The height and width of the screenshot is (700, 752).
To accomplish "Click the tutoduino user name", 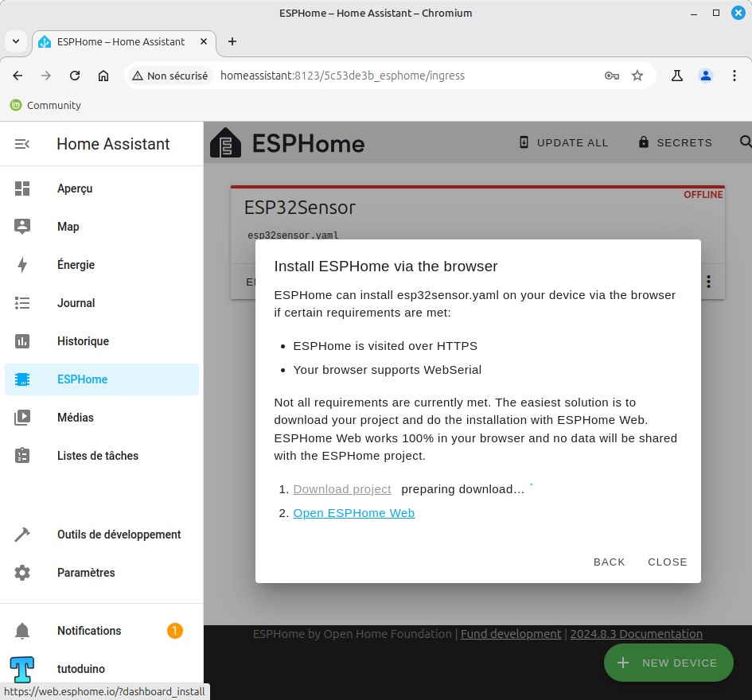I will point(81,669).
